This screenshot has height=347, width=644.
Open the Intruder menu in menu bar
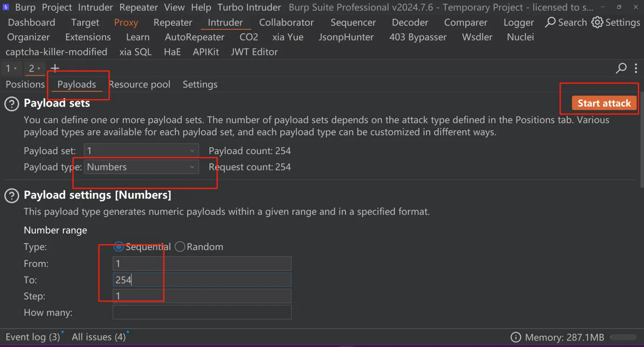(x=95, y=7)
